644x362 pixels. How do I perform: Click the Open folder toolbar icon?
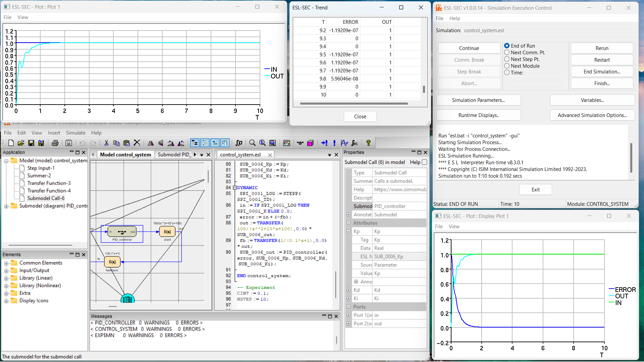click(21, 143)
